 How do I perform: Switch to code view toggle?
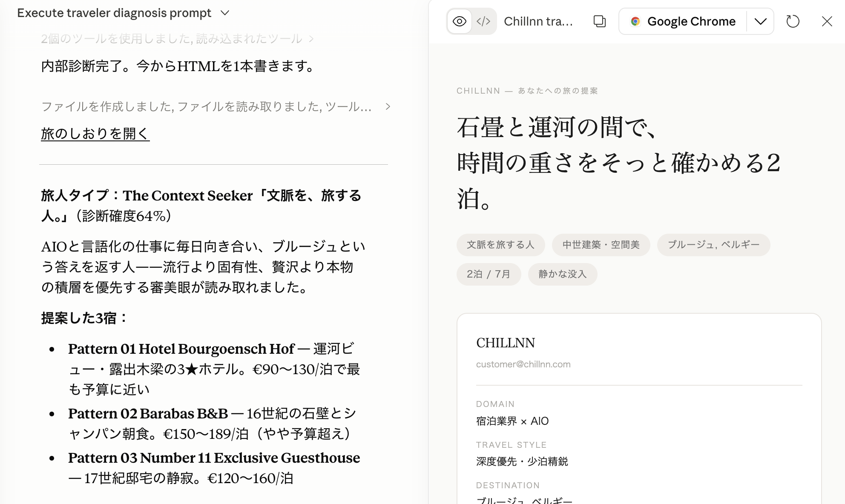tap(483, 21)
